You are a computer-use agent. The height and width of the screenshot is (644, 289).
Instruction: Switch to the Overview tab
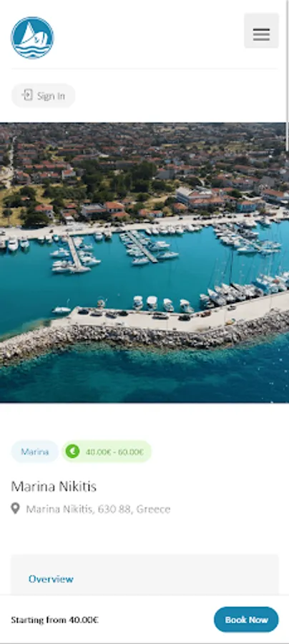tap(51, 579)
